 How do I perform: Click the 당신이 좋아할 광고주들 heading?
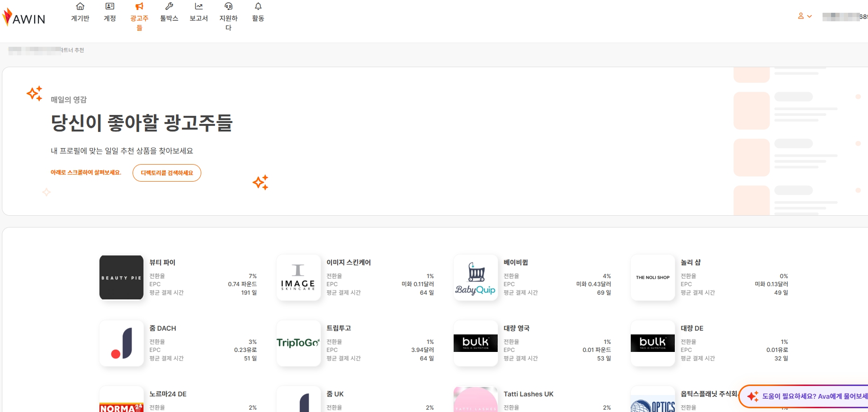[142, 123]
